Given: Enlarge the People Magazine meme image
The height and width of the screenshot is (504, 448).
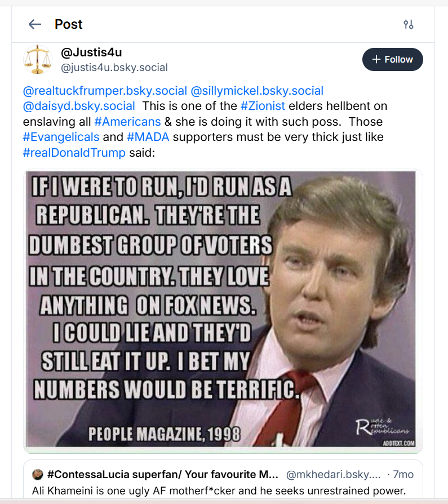Looking at the screenshot, I should pos(223,311).
